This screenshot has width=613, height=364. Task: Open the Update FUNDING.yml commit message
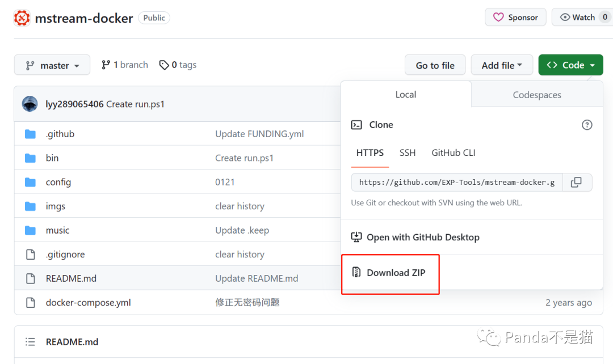pyautogui.click(x=259, y=134)
